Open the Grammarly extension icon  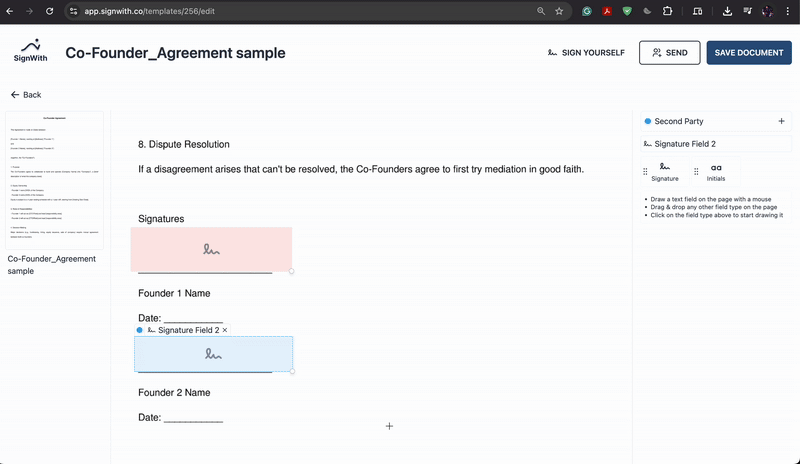[585, 11]
